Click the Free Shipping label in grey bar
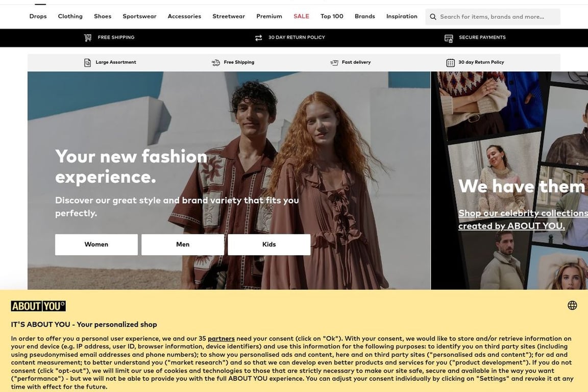588x392 pixels. coord(239,62)
